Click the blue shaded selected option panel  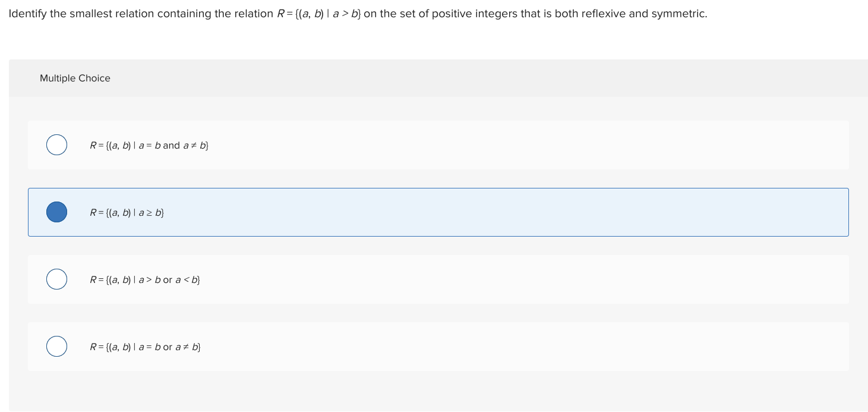(438, 212)
